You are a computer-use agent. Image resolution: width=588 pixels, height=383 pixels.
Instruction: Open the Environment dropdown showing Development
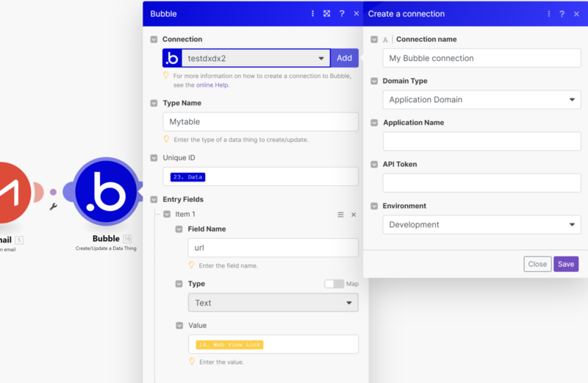pos(482,225)
